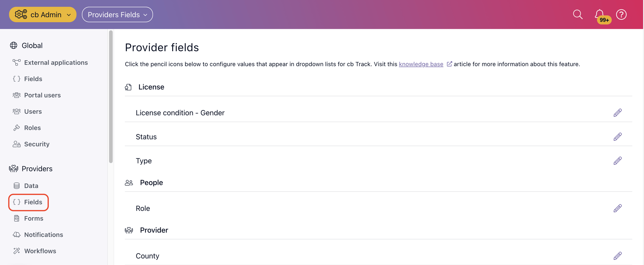The width and height of the screenshot is (644, 265).
Task: Select Global Fields in sidebar
Action: (x=33, y=79)
